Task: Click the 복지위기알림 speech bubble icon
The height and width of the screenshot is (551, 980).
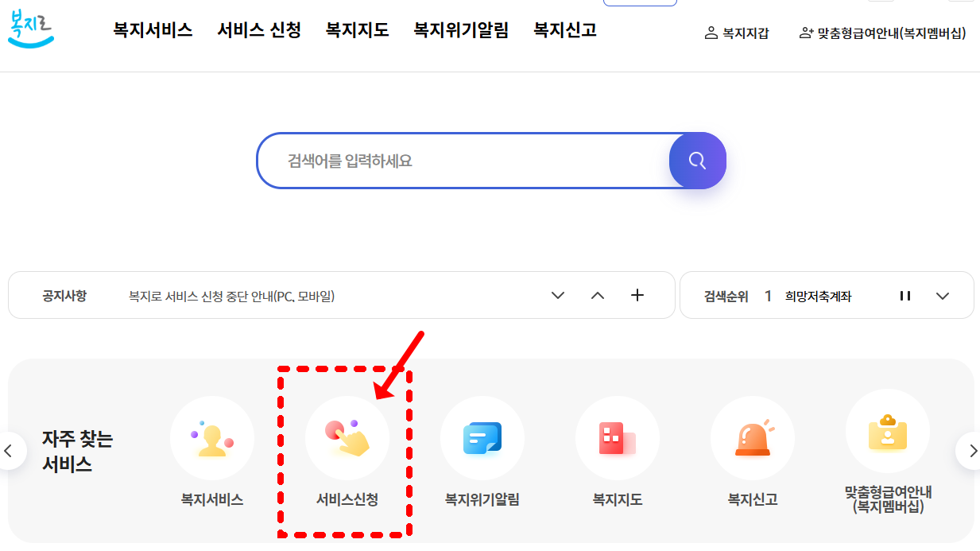Action: tap(482, 438)
